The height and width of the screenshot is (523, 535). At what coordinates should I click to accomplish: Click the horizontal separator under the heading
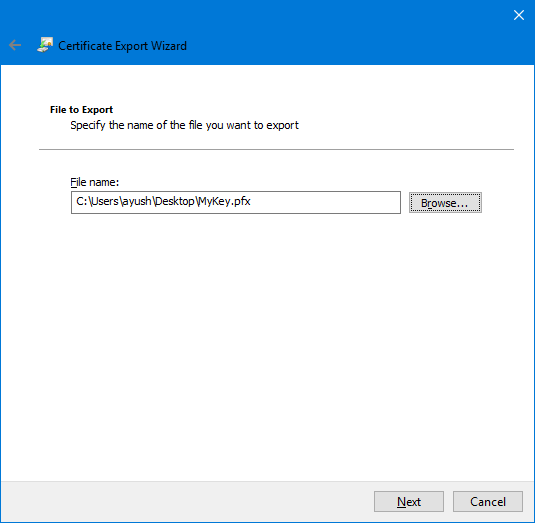276,149
